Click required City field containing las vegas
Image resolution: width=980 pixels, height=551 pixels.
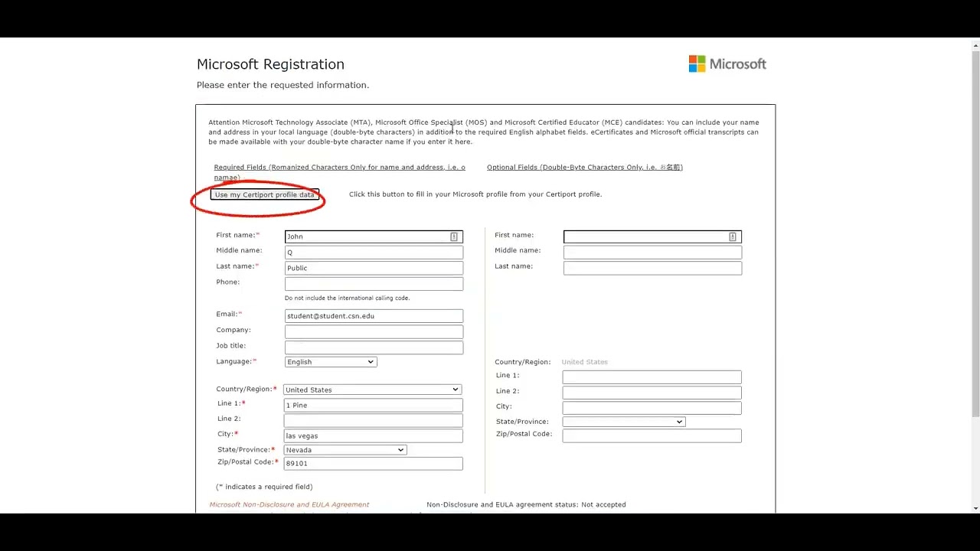point(374,435)
